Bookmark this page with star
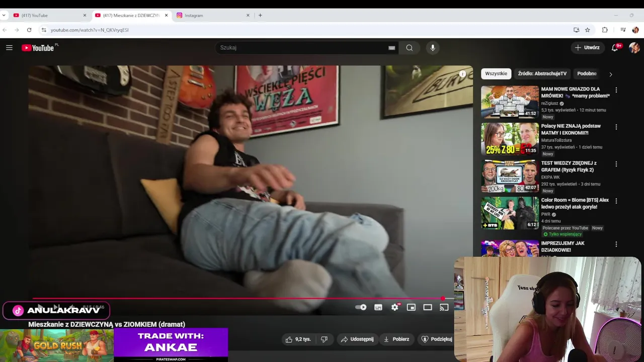This screenshot has width=644, height=362. coord(588,30)
